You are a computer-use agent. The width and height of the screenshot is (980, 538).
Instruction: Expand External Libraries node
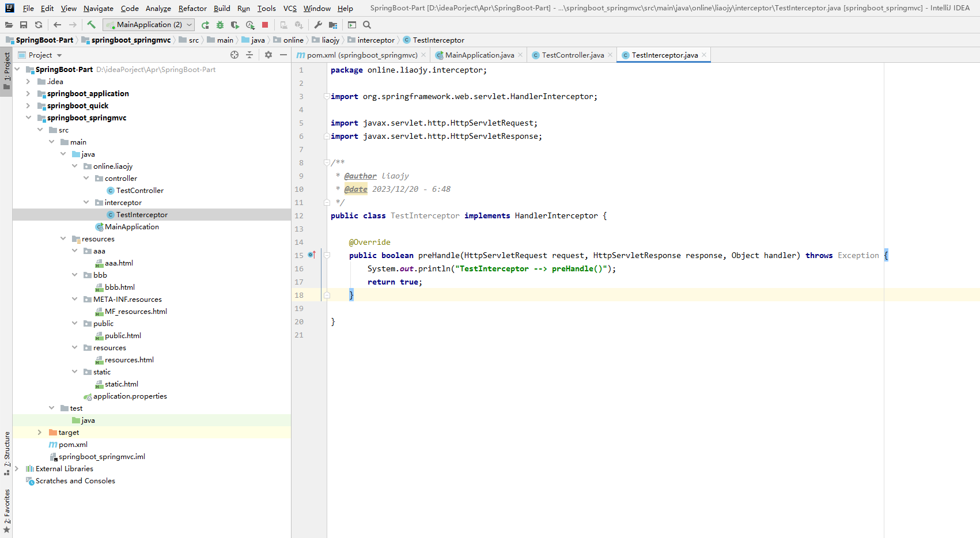[x=17, y=469]
